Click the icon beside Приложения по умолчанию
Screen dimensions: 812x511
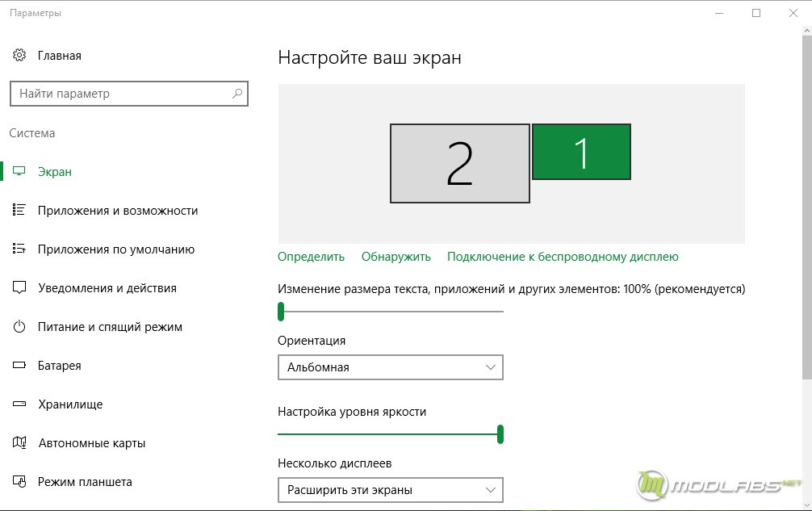[x=19, y=249]
